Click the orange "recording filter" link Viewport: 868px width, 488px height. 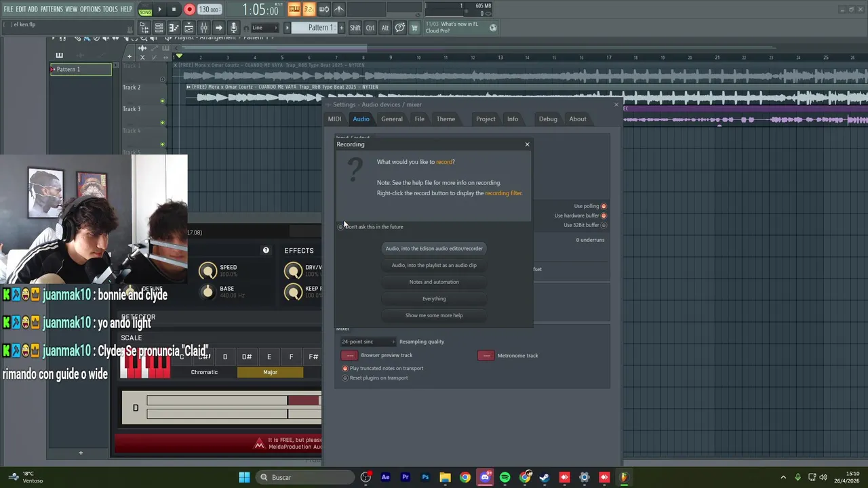coord(503,193)
